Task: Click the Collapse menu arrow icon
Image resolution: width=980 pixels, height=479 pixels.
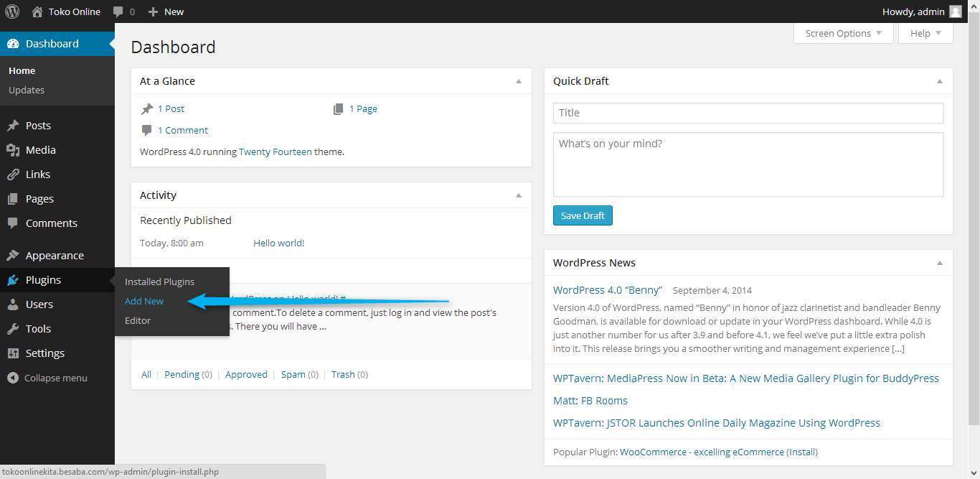Action: click(13, 378)
